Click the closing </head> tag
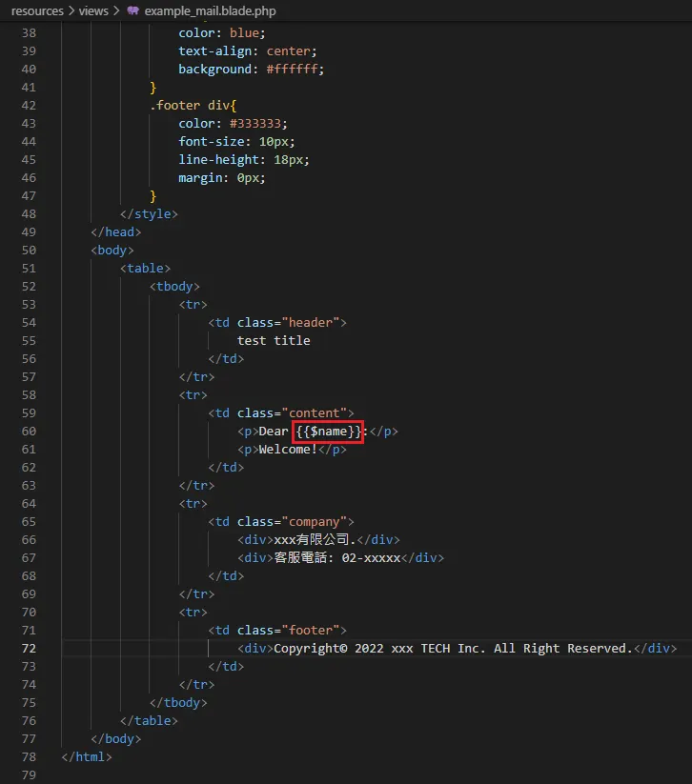Viewport: 692px width, 784px height. (116, 232)
